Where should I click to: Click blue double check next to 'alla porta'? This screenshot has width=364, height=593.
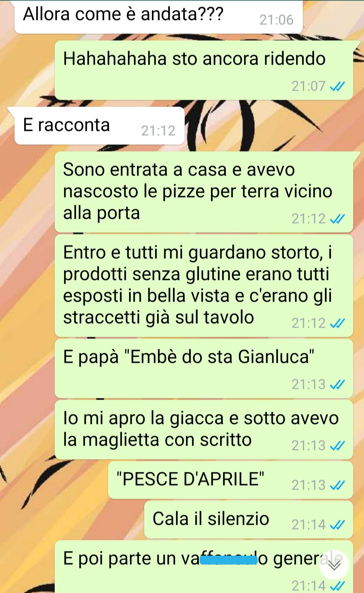point(337,219)
